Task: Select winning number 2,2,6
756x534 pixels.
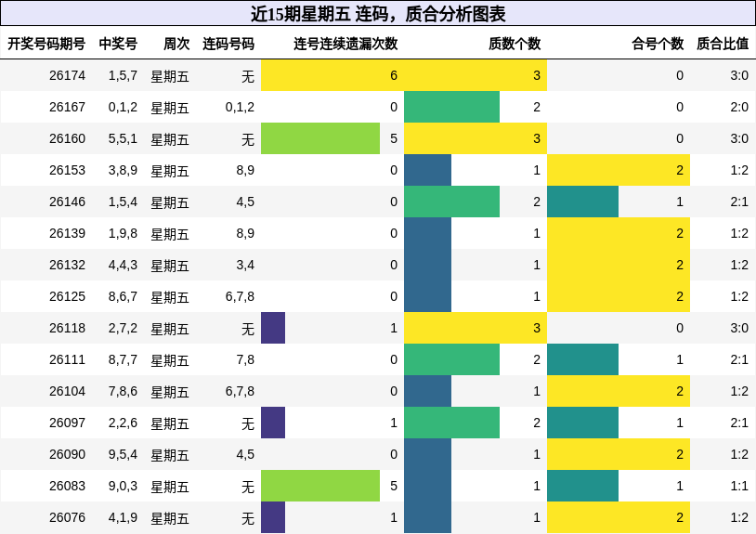Action: point(123,423)
